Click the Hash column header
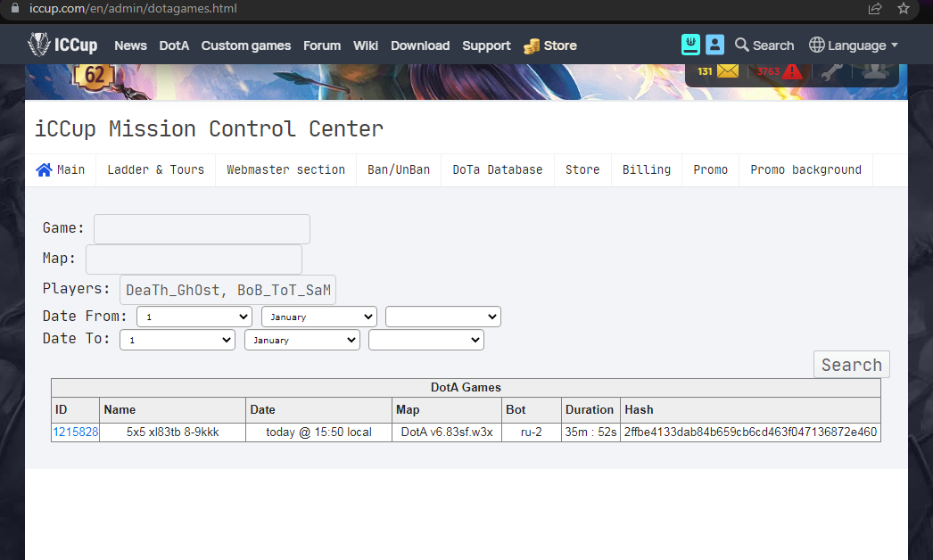 [750, 410]
